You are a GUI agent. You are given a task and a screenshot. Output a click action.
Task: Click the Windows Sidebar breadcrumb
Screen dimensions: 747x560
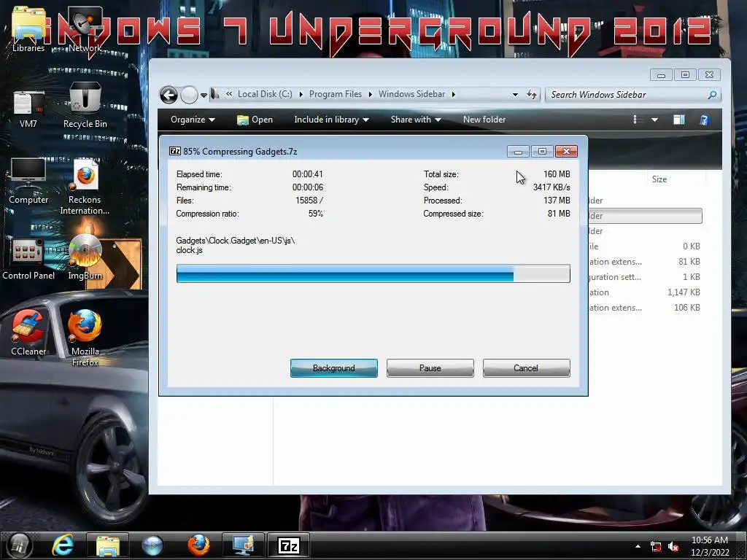click(x=411, y=94)
